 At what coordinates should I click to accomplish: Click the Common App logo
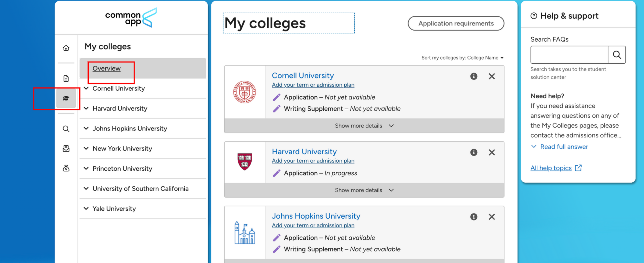pyautogui.click(x=131, y=18)
